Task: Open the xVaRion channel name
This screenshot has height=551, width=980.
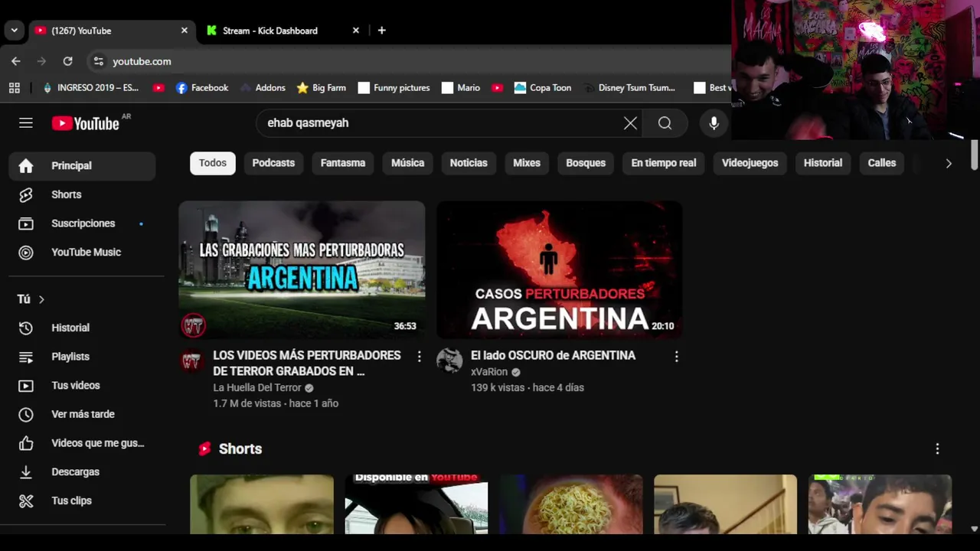Action: click(489, 372)
